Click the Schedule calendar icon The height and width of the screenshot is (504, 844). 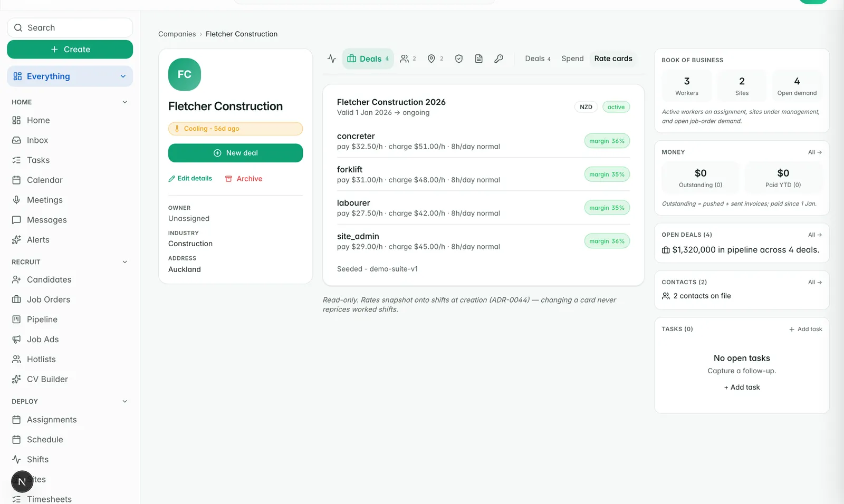[16, 440]
